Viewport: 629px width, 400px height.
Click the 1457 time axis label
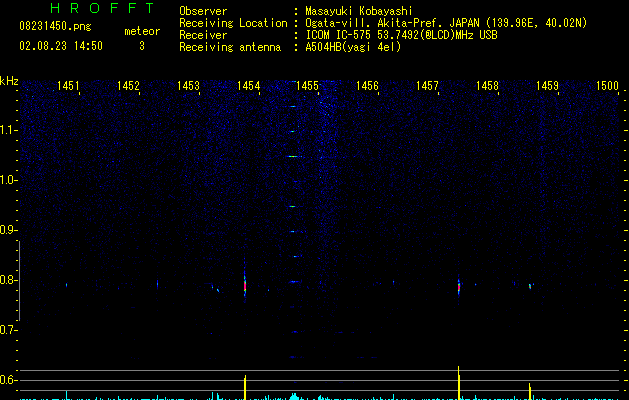[x=427, y=85]
